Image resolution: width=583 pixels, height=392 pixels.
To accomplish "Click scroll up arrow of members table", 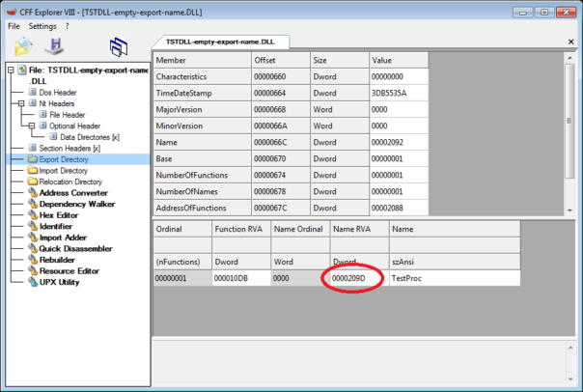I will click(569, 58).
